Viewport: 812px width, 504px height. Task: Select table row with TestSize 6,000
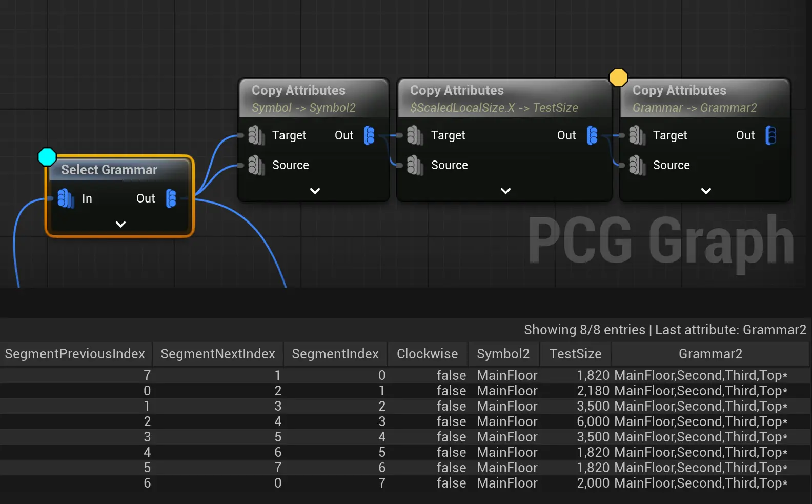click(405, 421)
